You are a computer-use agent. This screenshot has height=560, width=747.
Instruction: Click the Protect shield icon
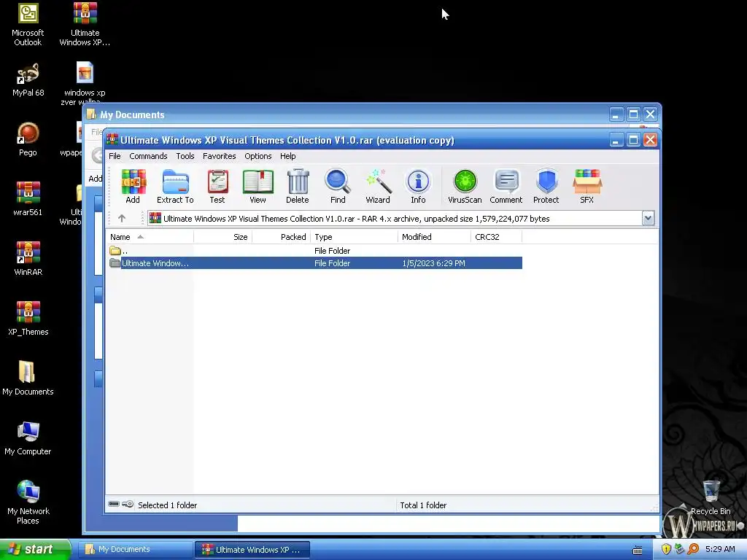[546, 186]
